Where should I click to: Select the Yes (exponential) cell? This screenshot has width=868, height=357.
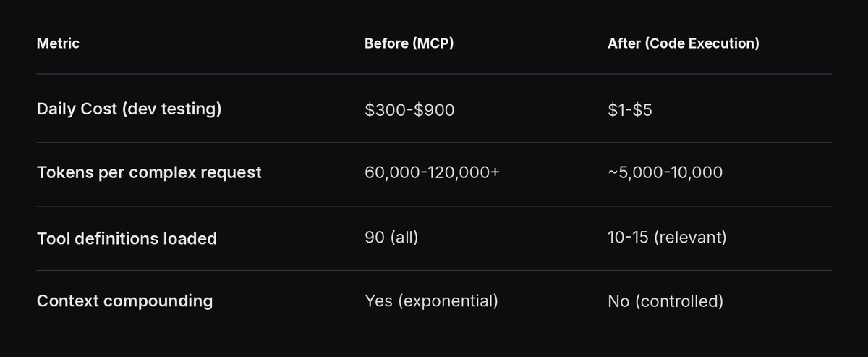[431, 301]
